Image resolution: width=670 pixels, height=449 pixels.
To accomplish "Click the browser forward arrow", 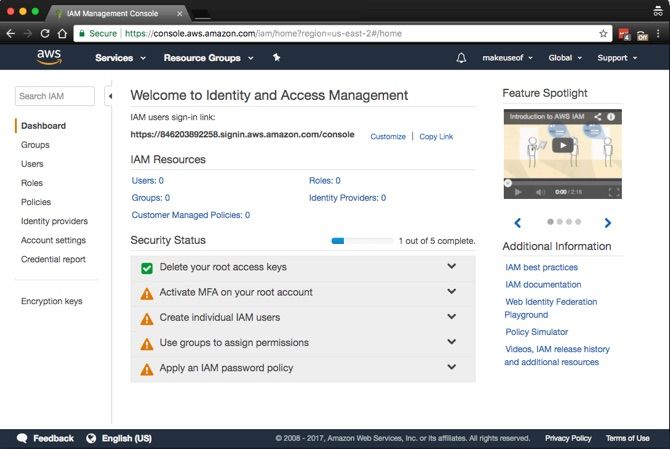I will [x=28, y=33].
